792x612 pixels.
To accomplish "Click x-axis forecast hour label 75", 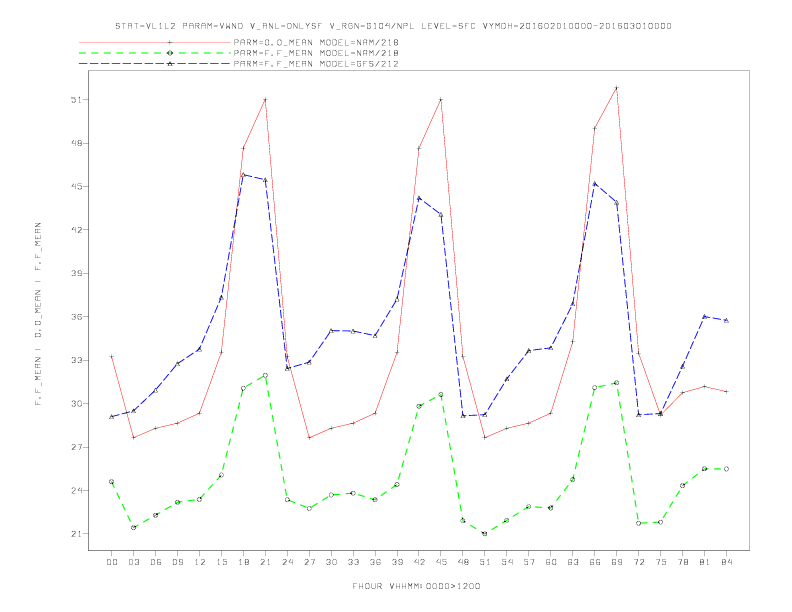I will coord(661,562).
